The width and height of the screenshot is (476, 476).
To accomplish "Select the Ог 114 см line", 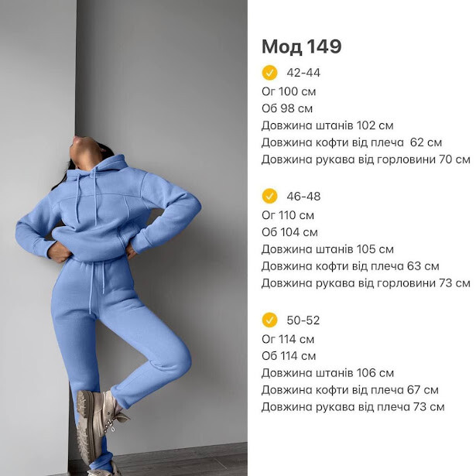I will [x=288, y=339].
